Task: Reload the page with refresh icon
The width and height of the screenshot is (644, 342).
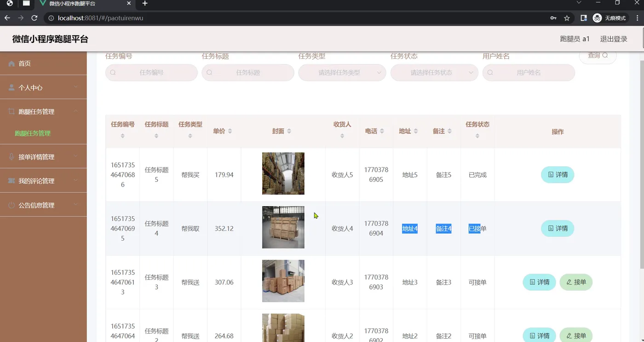Action: click(x=34, y=18)
